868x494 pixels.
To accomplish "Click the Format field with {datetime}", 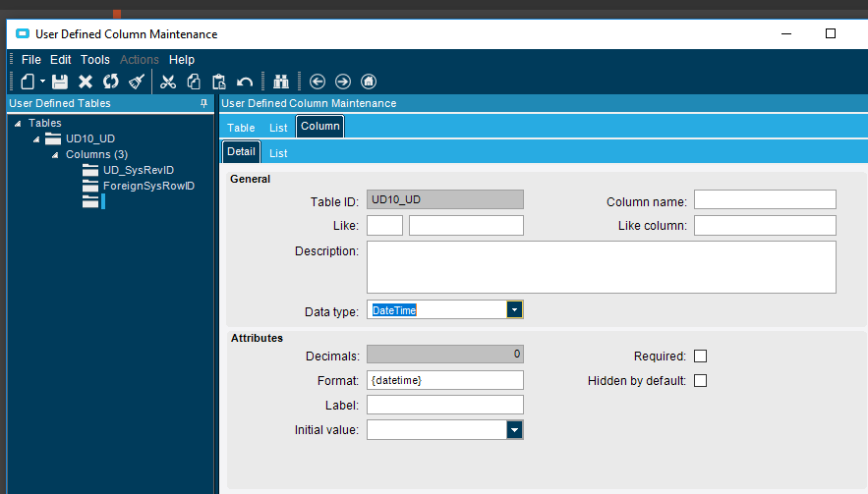I will point(445,380).
